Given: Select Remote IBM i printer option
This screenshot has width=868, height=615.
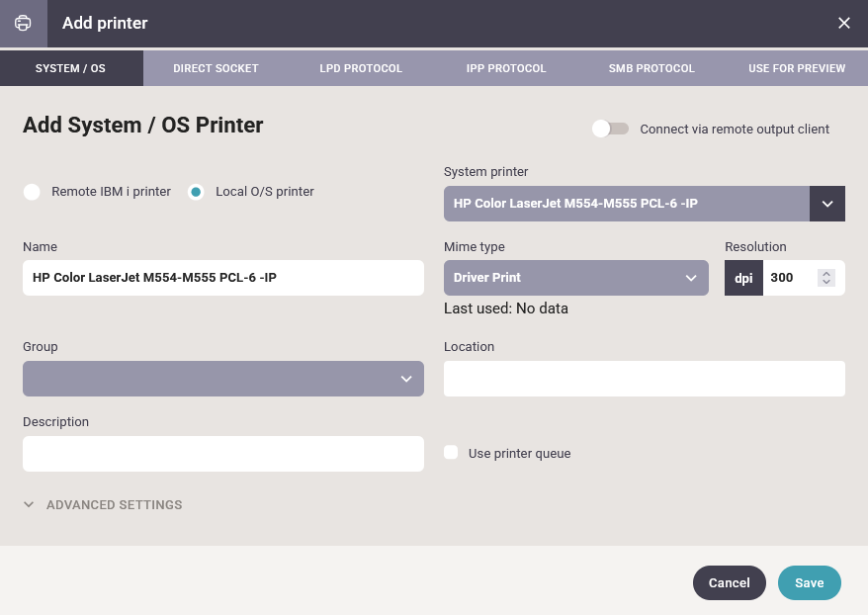Looking at the screenshot, I should (x=33, y=192).
